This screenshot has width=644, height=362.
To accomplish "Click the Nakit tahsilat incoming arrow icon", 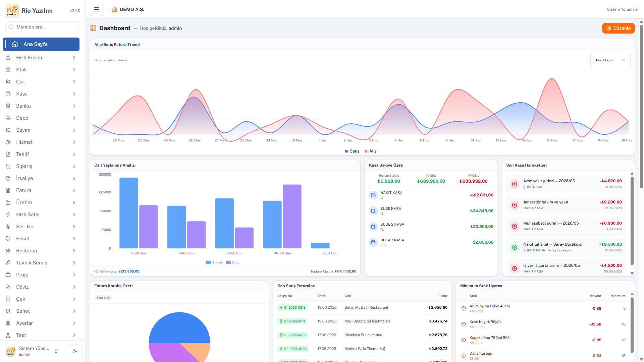I will click(x=515, y=247).
